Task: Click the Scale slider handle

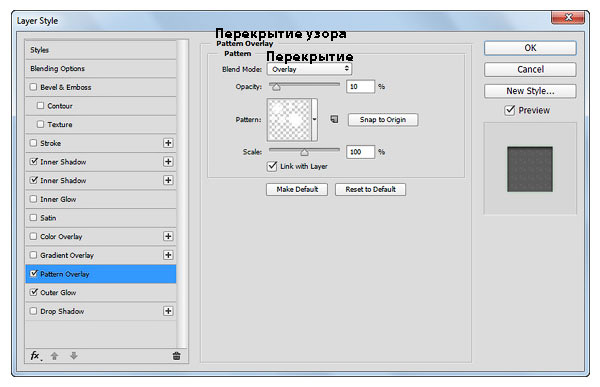Action: point(304,152)
